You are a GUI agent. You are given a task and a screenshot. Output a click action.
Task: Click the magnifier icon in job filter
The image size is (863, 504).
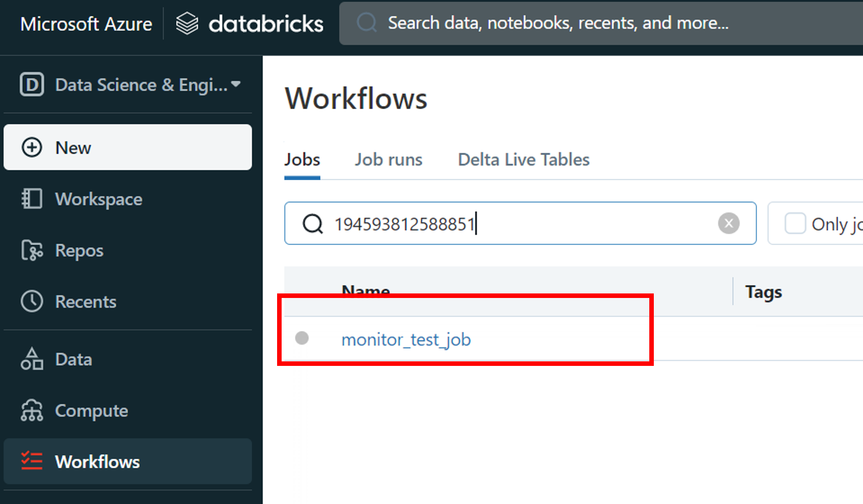click(x=312, y=224)
